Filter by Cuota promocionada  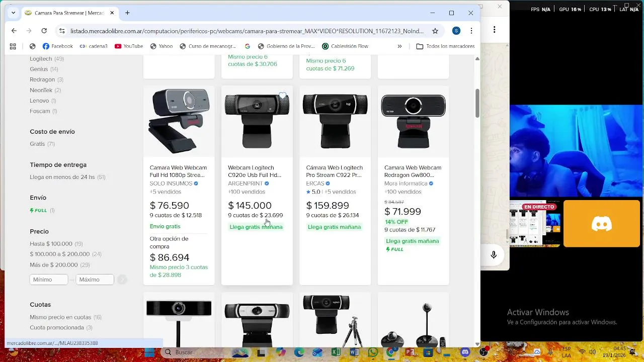click(61, 328)
